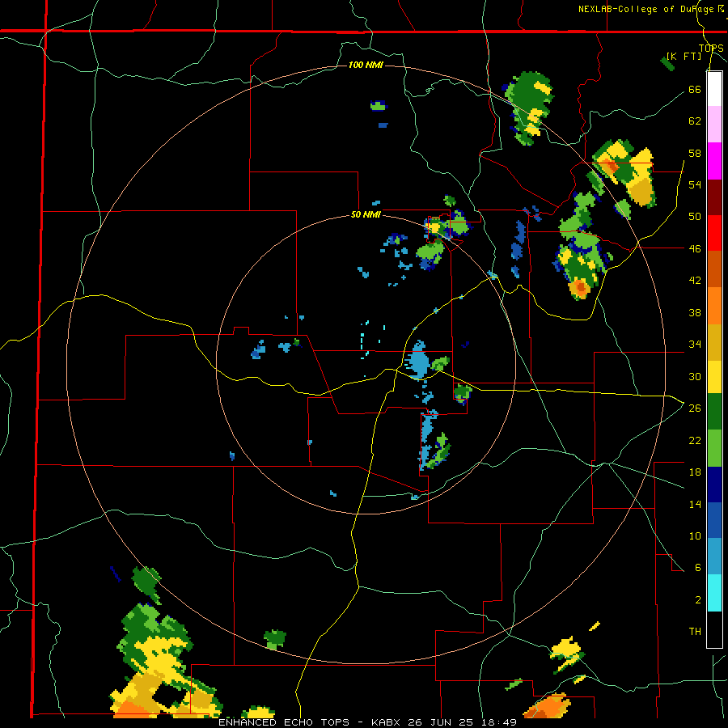Screen dimensions: 728x728
Task: Click the TOPS legend heading
Action: click(x=711, y=48)
